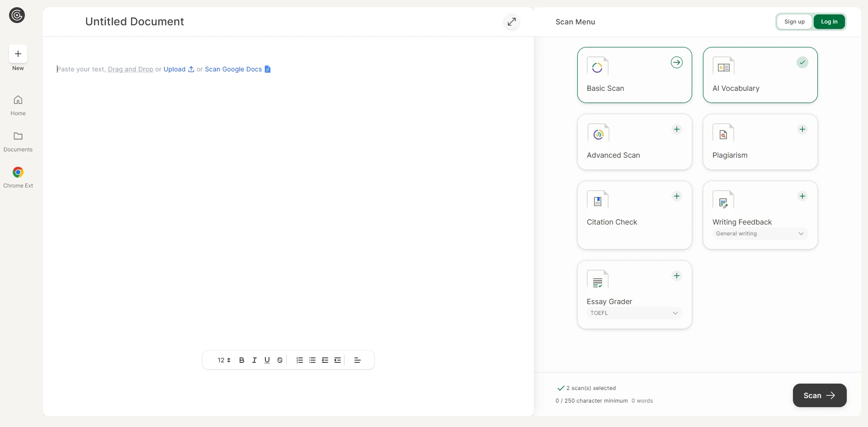The width and height of the screenshot is (868, 427).
Task: Apply italic formatting
Action: (x=255, y=360)
